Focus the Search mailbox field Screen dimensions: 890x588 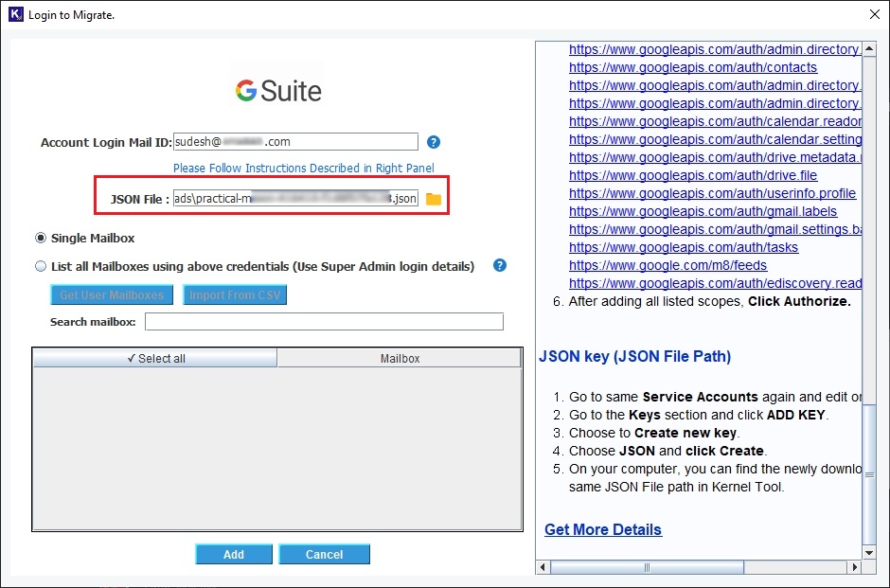324,322
